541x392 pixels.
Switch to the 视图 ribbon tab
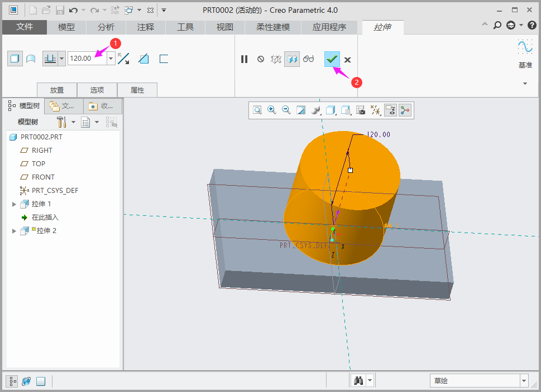coord(224,27)
